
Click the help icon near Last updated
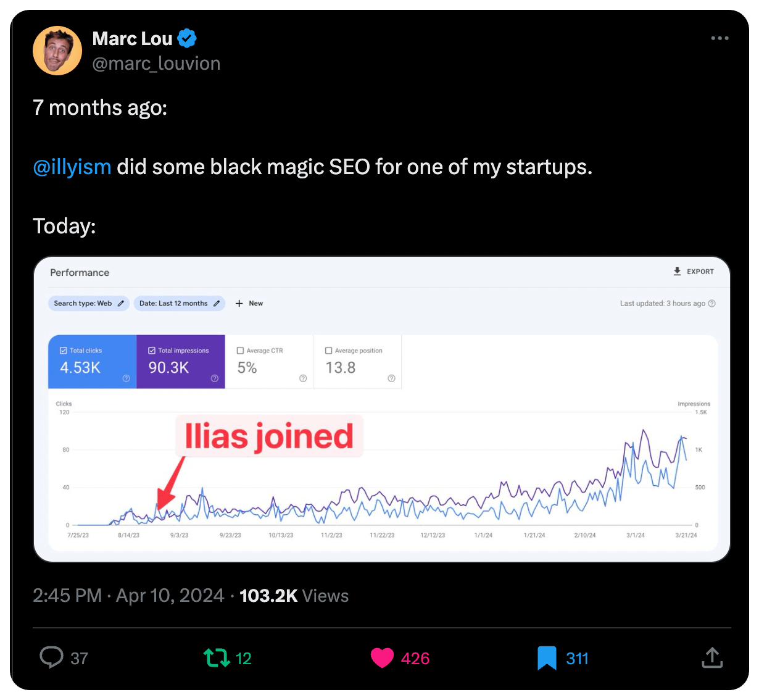pyautogui.click(x=711, y=303)
